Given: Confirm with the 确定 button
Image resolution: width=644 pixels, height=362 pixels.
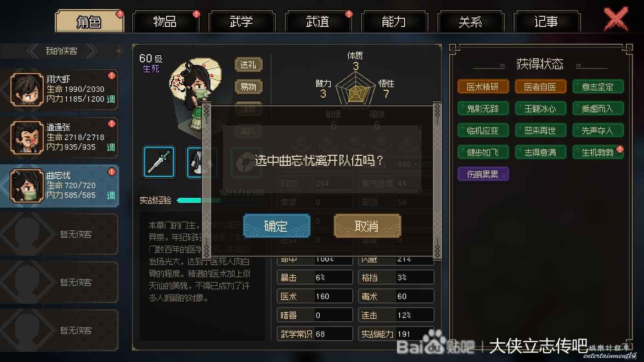Looking at the screenshot, I should tap(276, 226).
